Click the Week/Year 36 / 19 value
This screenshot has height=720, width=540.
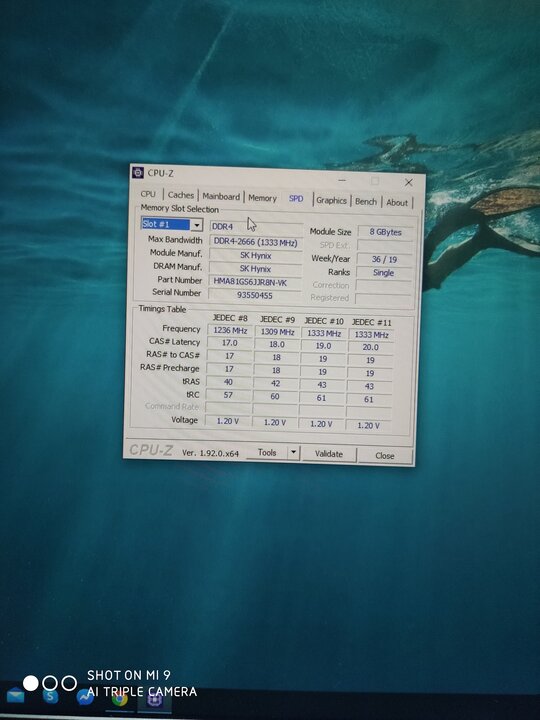click(x=384, y=259)
